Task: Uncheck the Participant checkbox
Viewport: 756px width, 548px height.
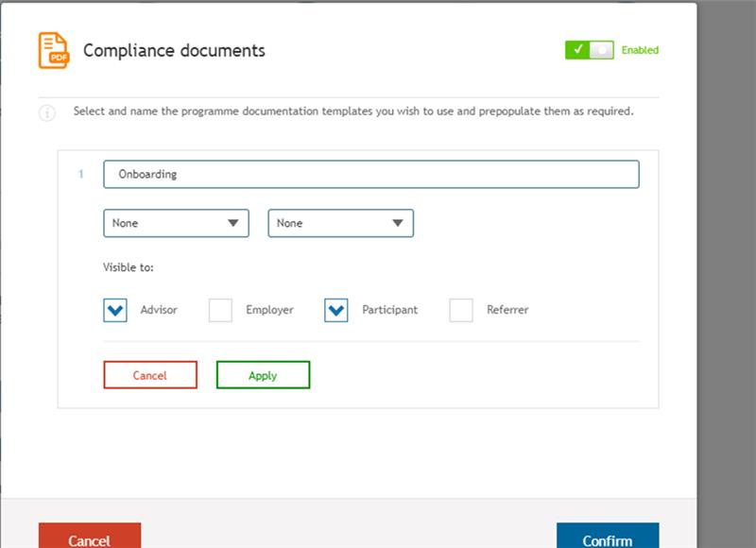Action: pos(336,310)
